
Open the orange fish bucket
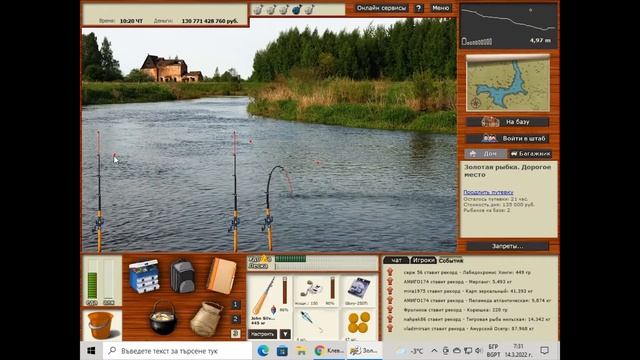(x=100, y=325)
